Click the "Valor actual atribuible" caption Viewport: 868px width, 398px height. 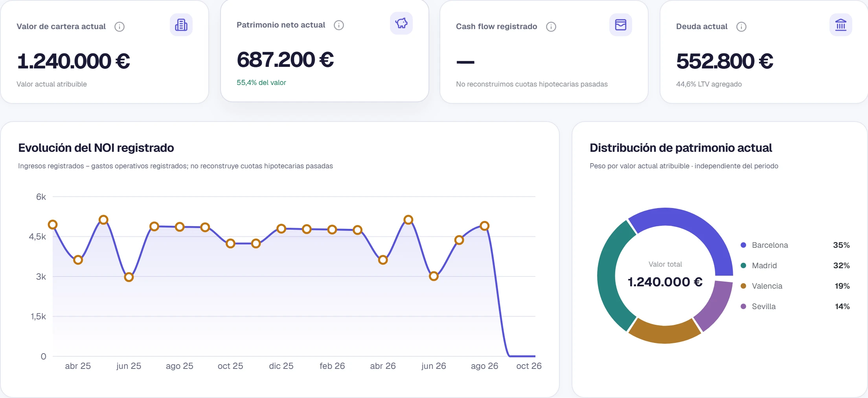(51, 84)
